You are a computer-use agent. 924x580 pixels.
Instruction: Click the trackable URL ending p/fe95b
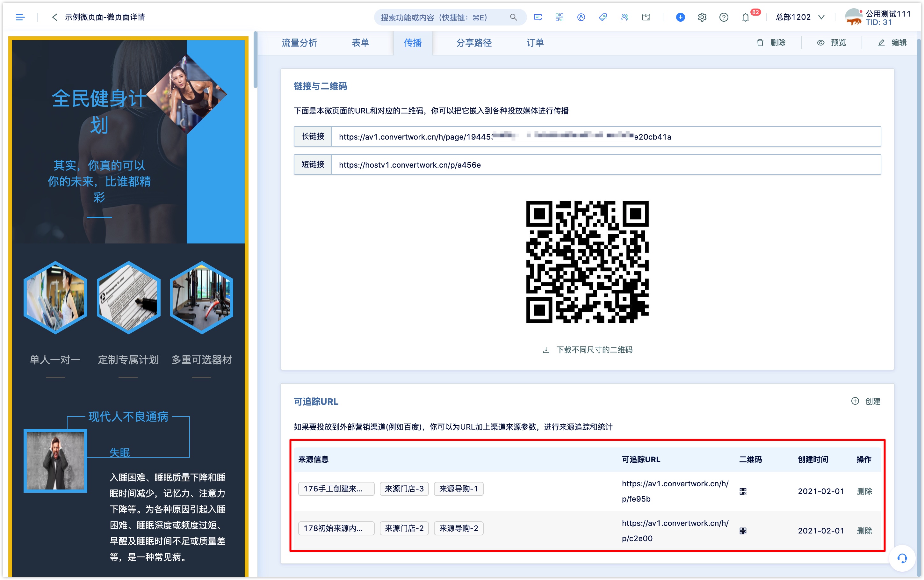click(x=675, y=491)
